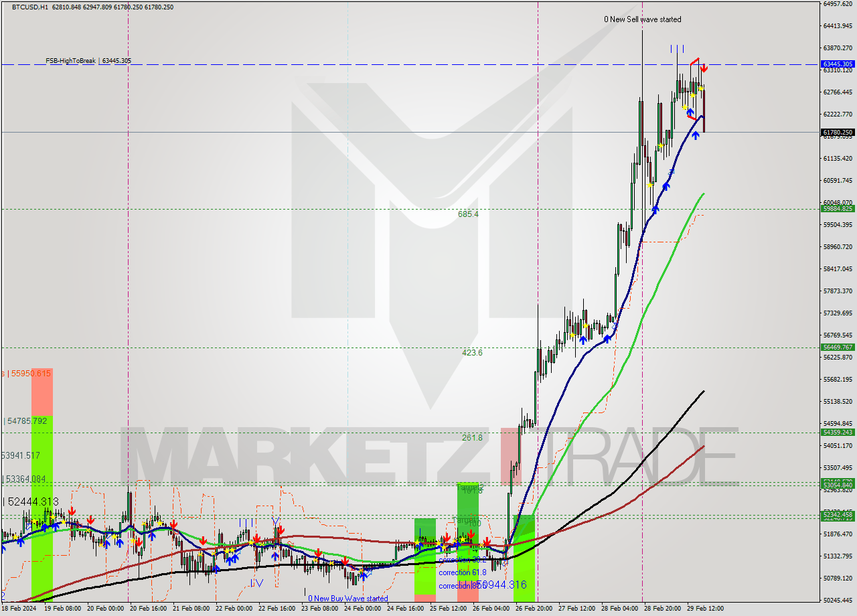Click the 26 Feb 20:00 time label
This screenshot has width=857, height=616.
point(534,609)
